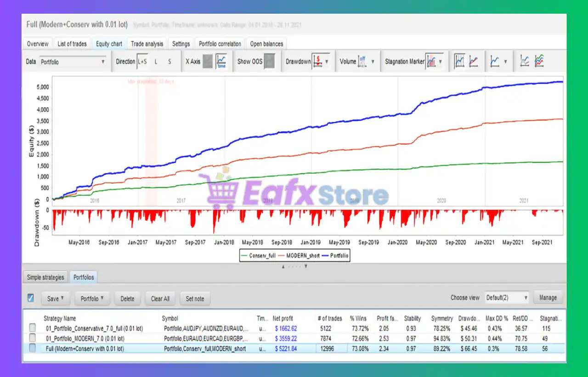
Task: Click the multi-colored lines chart icon at toolbar end
Action: click(x=539, y=61)
